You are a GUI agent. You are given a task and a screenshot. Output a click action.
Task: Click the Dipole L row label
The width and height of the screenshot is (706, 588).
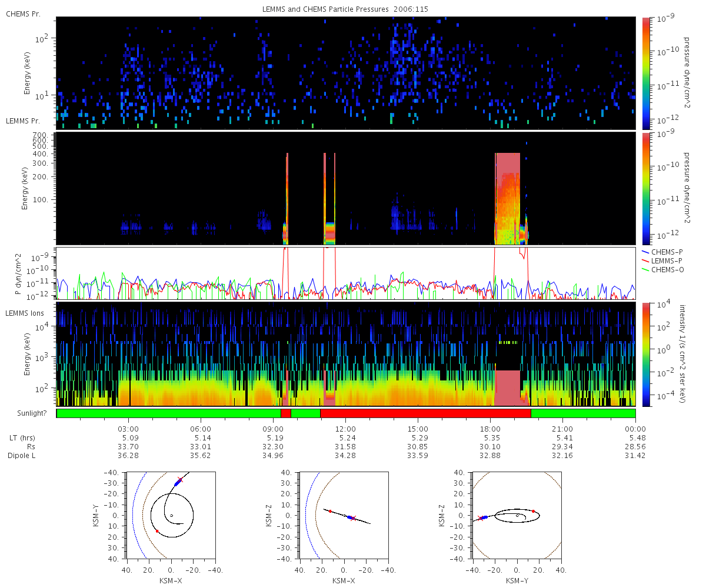click(x=24, y=456)
